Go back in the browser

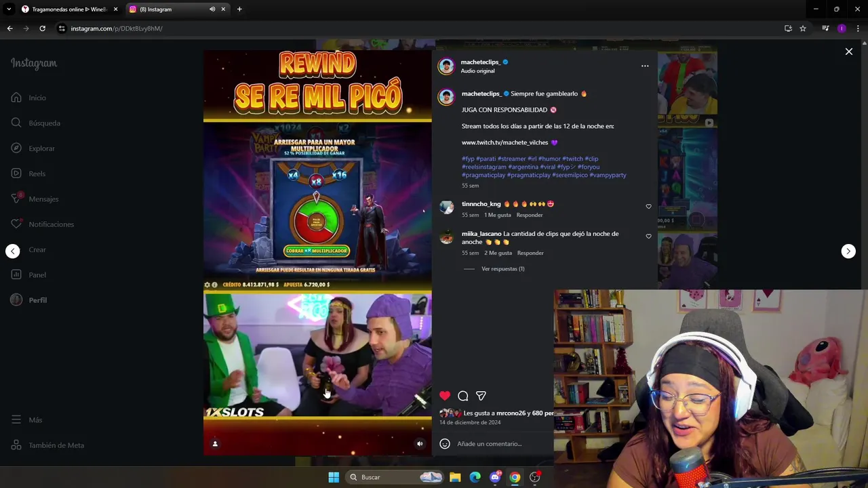[9, 28]
